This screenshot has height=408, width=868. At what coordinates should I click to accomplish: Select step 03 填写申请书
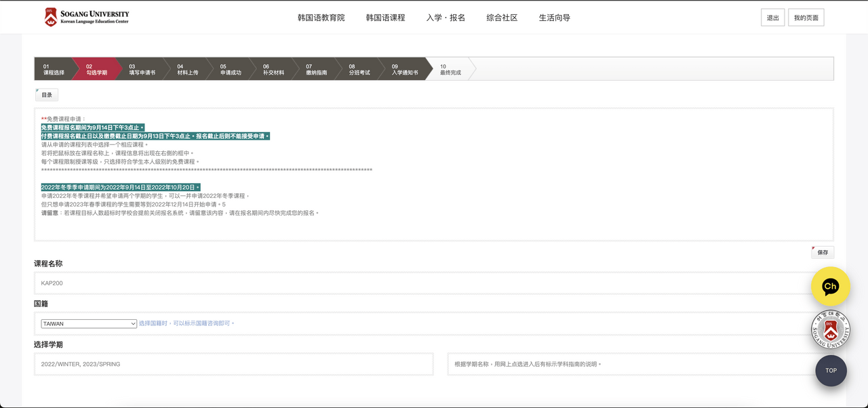click(142, 69)
